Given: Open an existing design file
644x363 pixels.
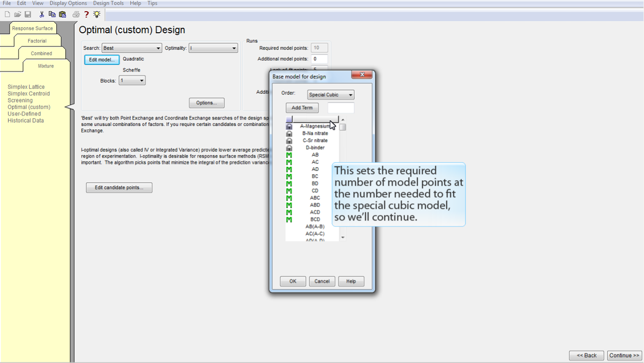Looking at the screenshot, I should coord(18,15).
